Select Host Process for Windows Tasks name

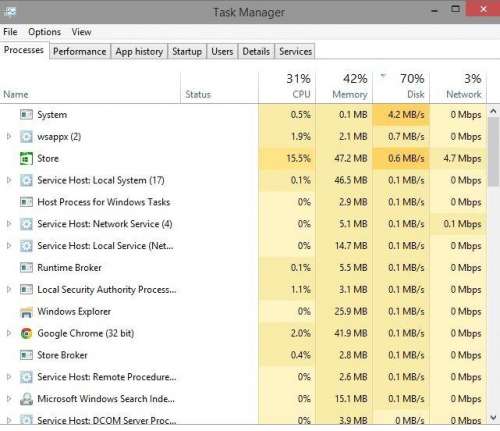104,202
